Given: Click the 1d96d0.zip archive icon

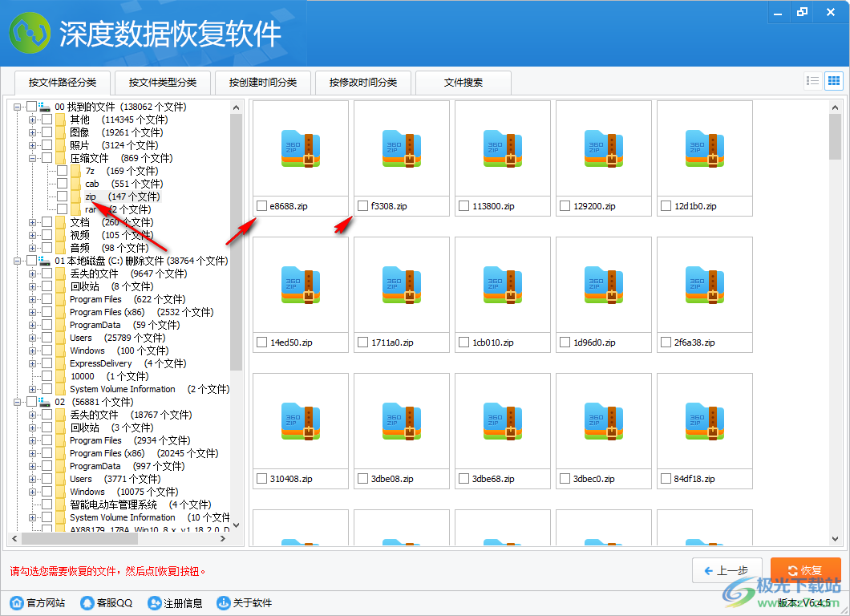Looking at the screenshot, I should point(604,286).
